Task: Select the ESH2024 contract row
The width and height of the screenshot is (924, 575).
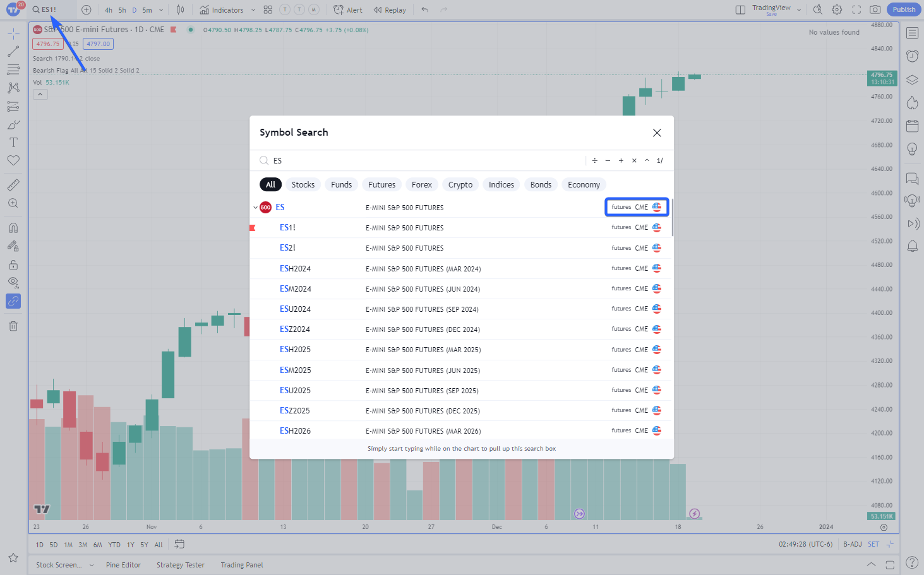Action: [x=461, y=268]
